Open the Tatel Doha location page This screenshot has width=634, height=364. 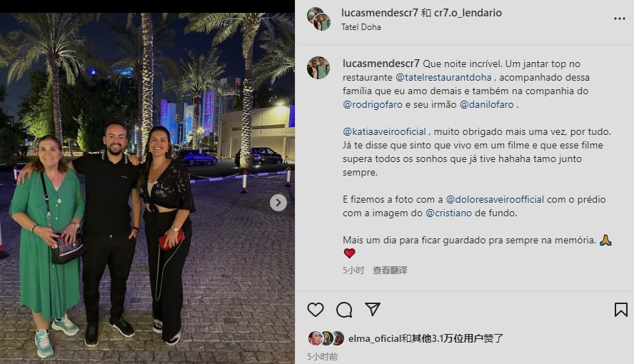pyautogui.click(x=361, y=27)
